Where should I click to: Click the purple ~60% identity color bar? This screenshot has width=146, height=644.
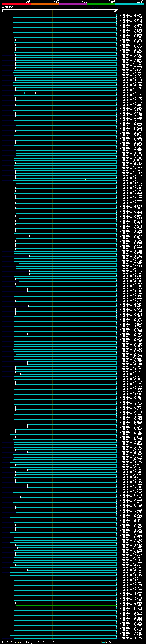[73, 4]
